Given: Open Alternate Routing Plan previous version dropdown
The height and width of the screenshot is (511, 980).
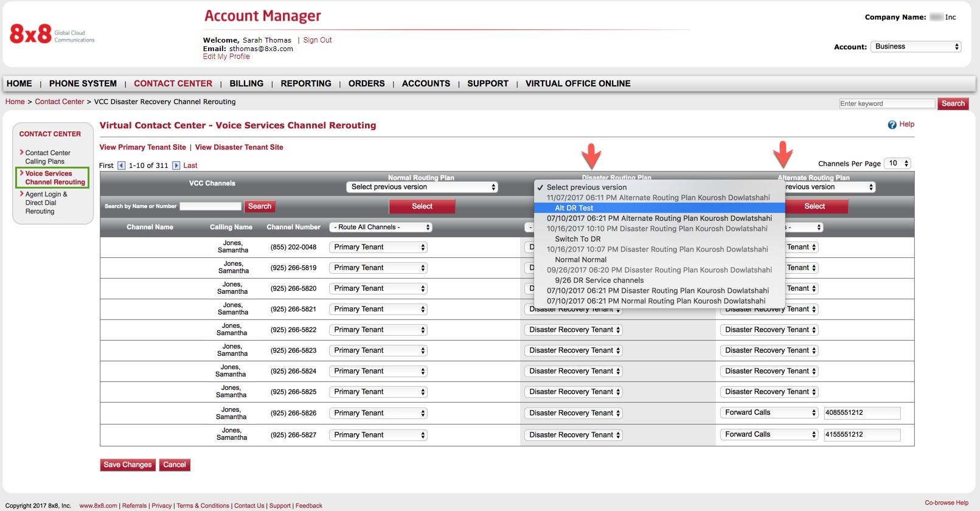Looking at the screenshot, I should [830, 187].
